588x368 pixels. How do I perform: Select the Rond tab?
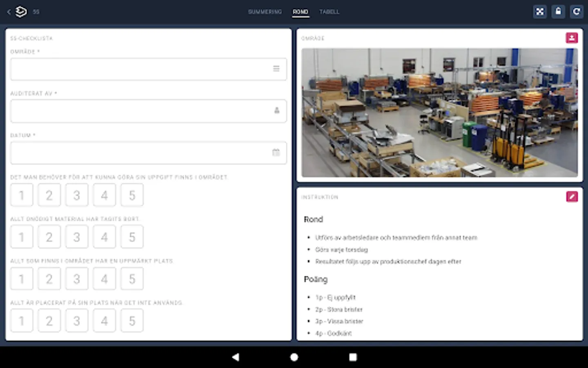pos(301,12)
